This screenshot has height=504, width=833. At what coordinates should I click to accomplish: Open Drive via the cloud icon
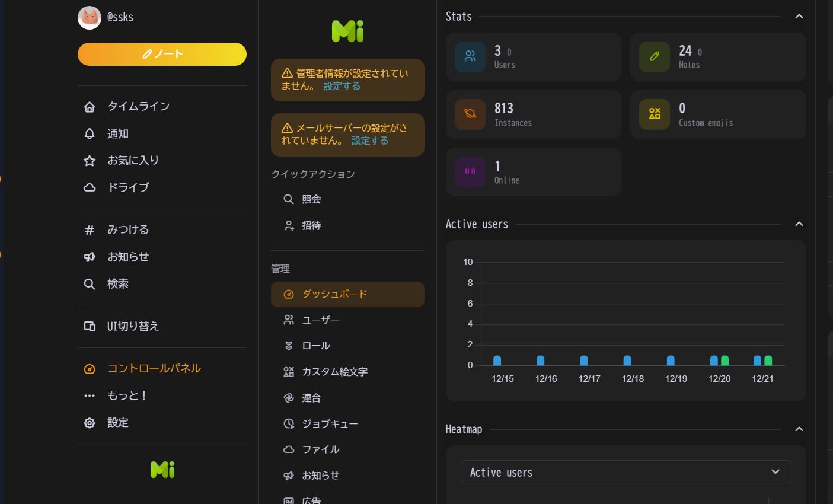(x=90, y=187)
